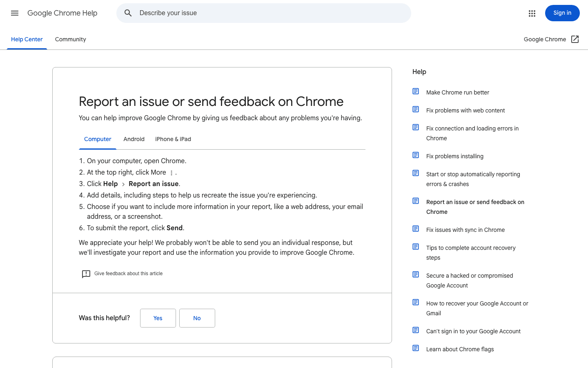Open Fix issues with sync in Chrome

coord(465,230)
